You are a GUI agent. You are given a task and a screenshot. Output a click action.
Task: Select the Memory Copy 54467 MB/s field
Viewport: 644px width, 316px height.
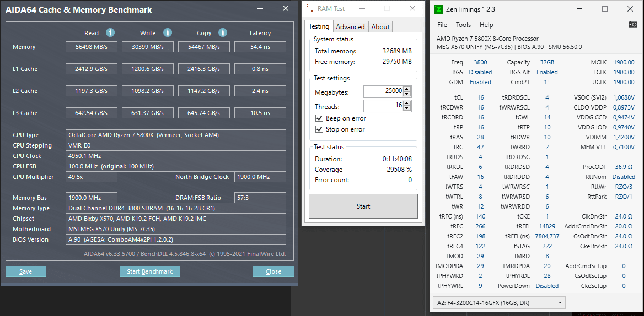point(204,47)
